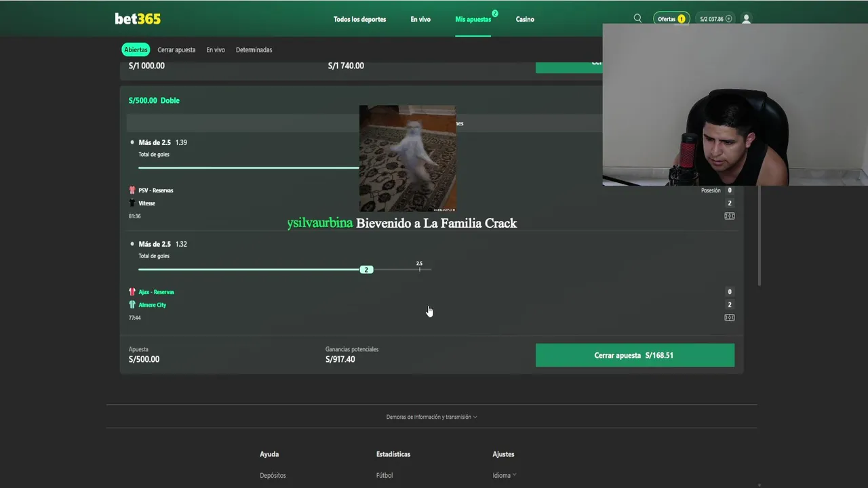Click the first Más de 2.5 progress bar
Viewport: 868px width, 488px height.
point(249,167)
